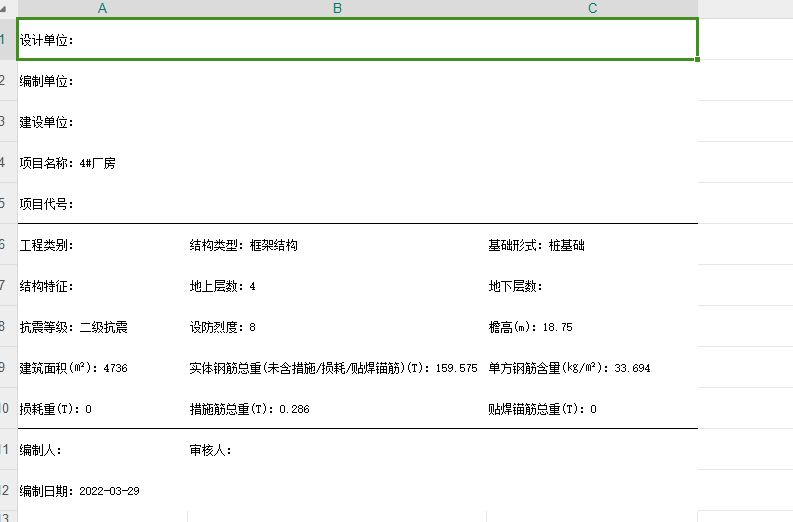
Task: Click the cell reading 编制单位:
Action: coord(358,80)
